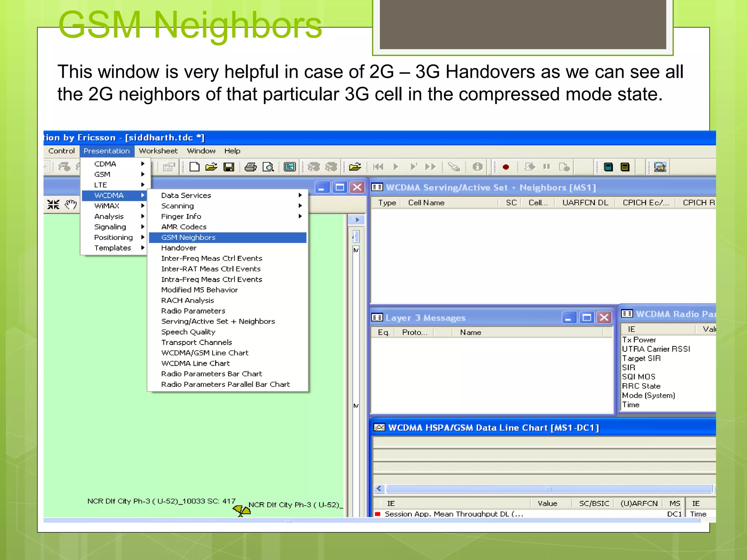Open the Window menu
Viewport: 747px width, 560px height.
coord(201,151)
